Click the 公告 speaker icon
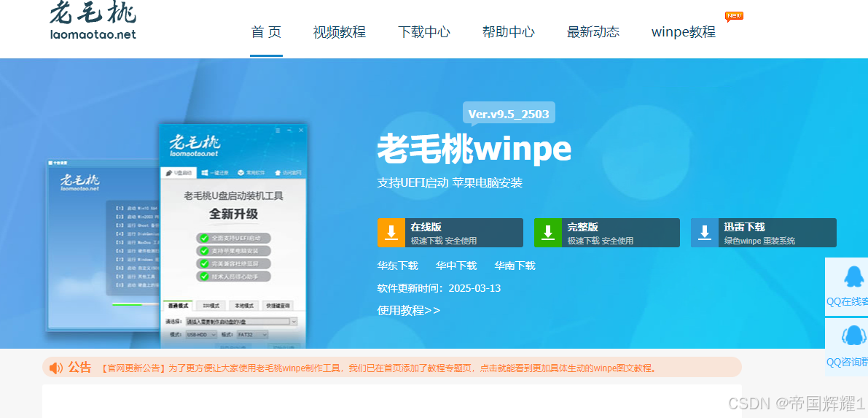This screenshot has width=868, height=418. tap(56, 368)
